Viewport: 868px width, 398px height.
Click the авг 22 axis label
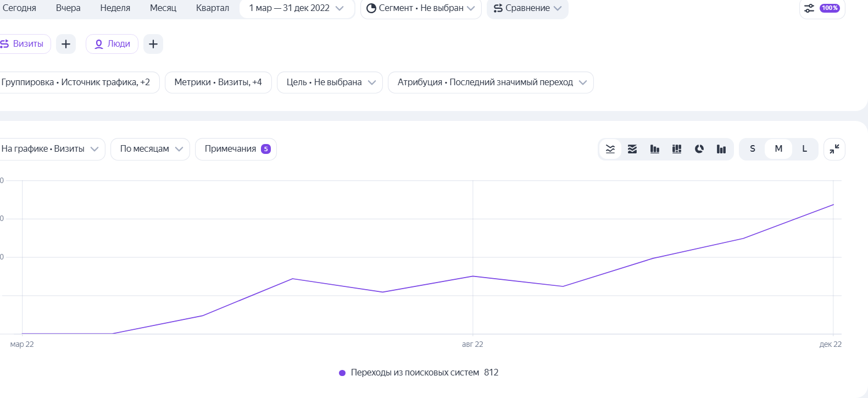[472, 344]
